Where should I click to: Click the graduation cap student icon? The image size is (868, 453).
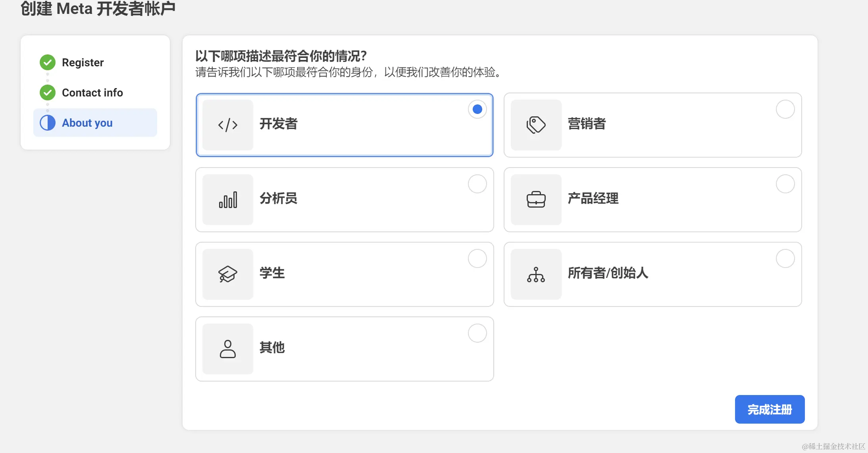228,274
